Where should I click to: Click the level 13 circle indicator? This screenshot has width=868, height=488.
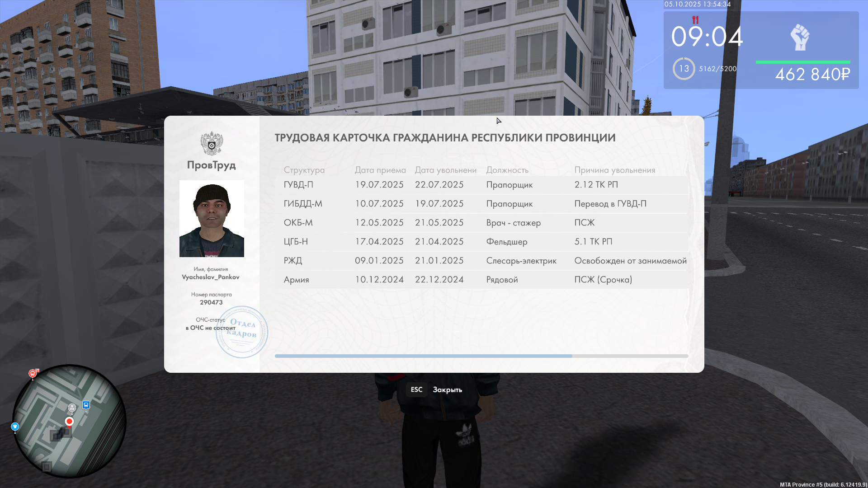pyautogui.click(x=684, y=69)
